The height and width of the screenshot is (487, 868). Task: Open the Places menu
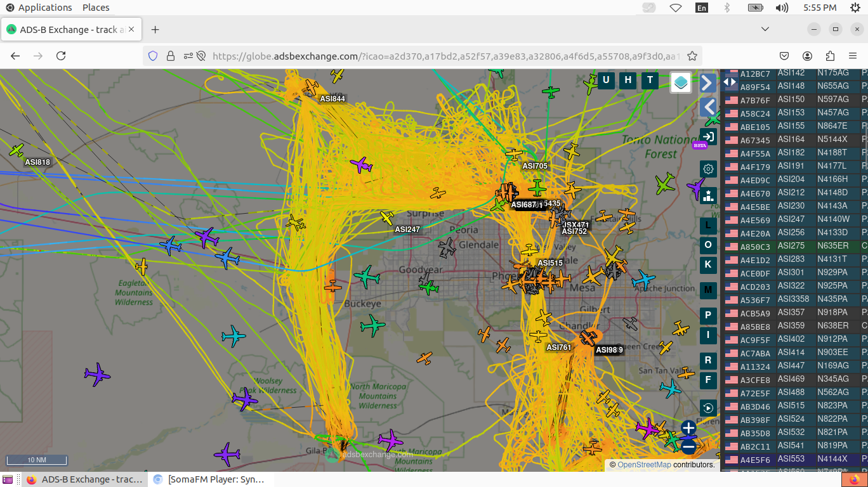[x=96, y=8]
